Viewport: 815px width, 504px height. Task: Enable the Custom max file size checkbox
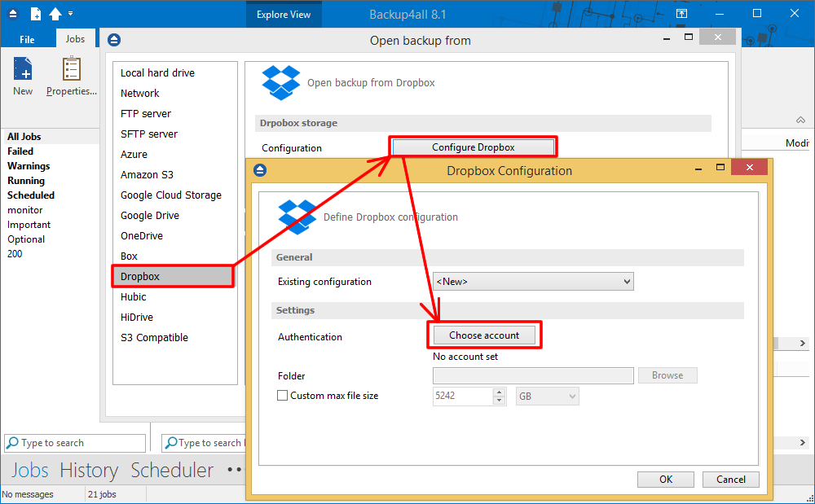(283, 396)
